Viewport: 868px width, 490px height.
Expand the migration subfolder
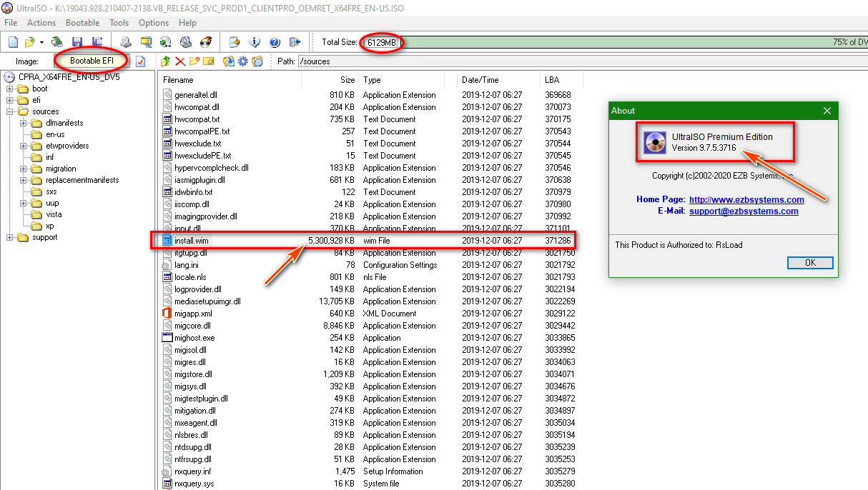point(24,169)
